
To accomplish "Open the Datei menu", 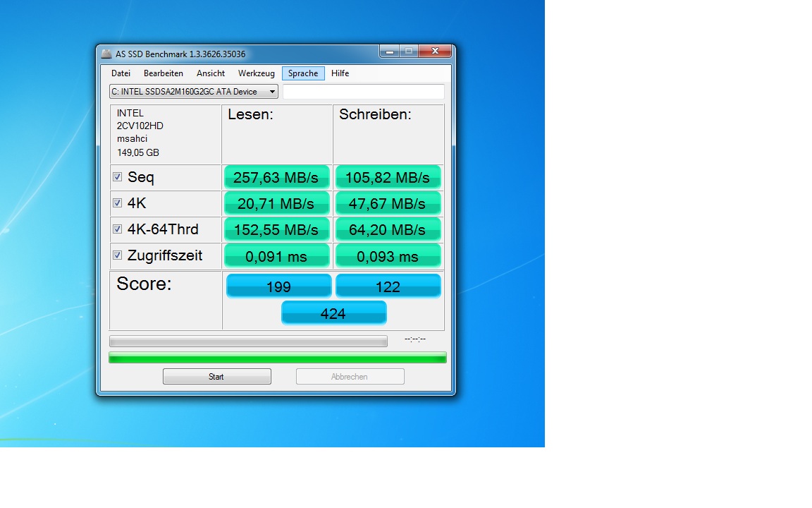I will pyautogui.click(x=121, y=73).
